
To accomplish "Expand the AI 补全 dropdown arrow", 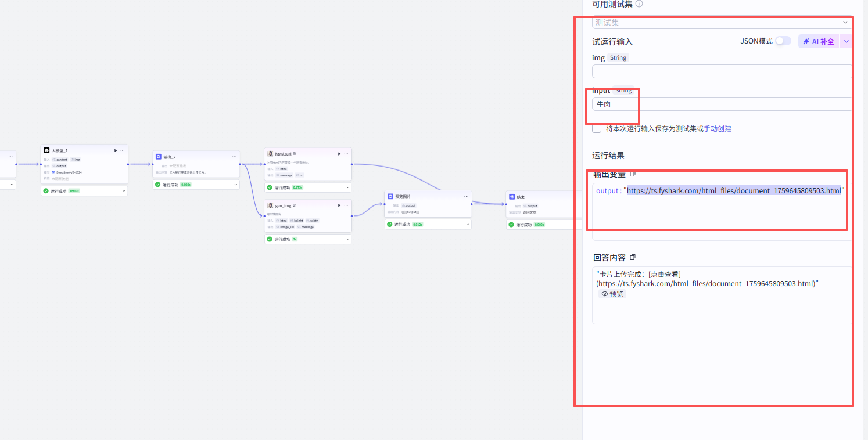I will (846, 41).
